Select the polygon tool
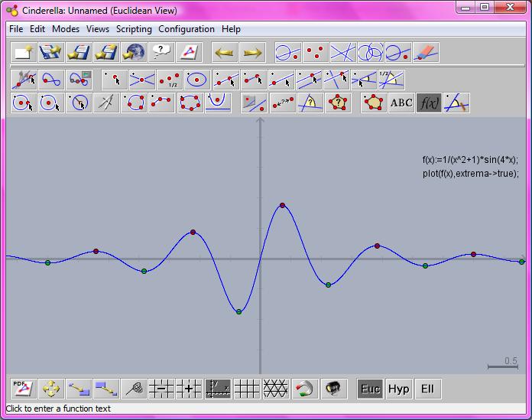The width and height of the screenshot is (532, 420). click(375, 103)
